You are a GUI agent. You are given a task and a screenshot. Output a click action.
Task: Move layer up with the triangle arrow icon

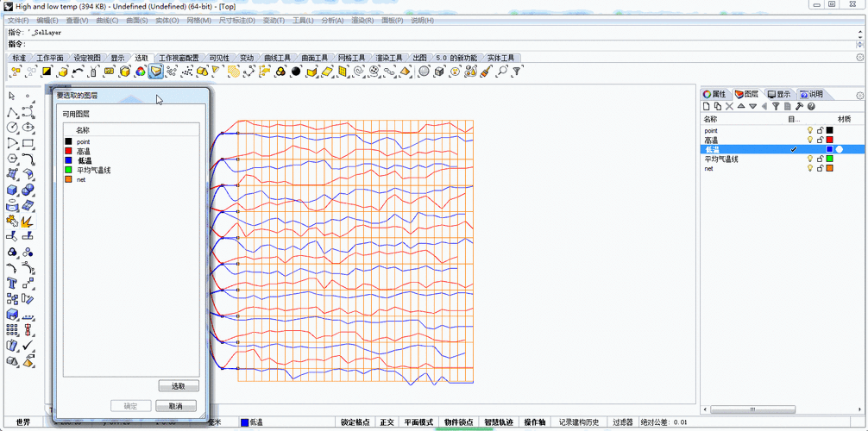pyautogui.click(x=740, y=107)
